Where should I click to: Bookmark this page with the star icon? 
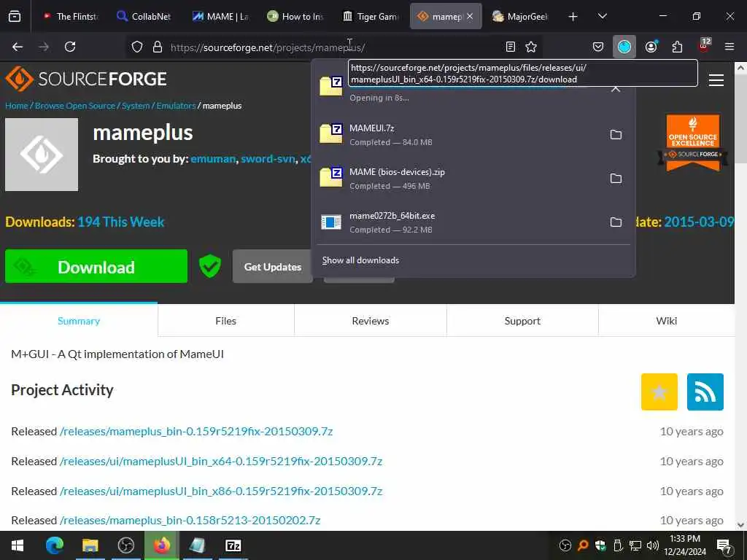(531, 47)
